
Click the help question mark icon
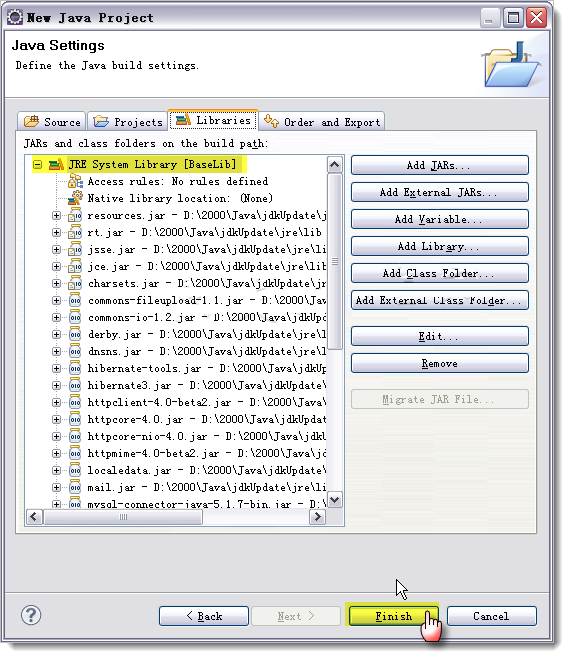[31, 616]
